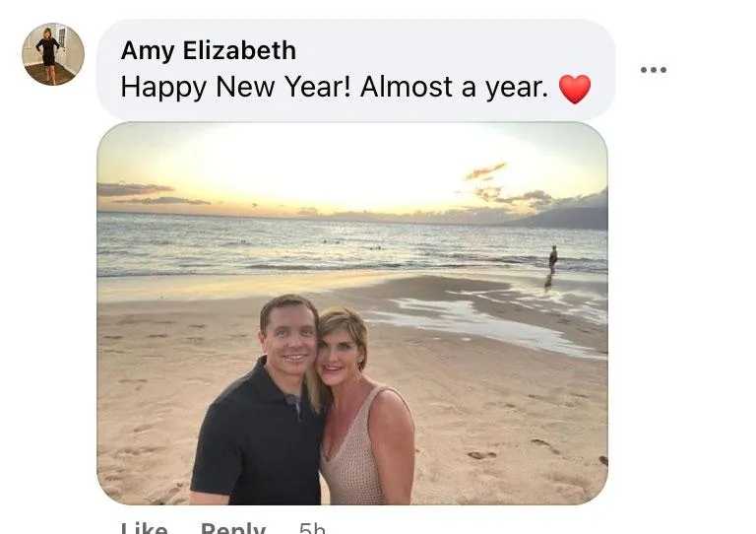Click the person standing at the shoreline
The image size is (756, 534).
click(552, 259)
